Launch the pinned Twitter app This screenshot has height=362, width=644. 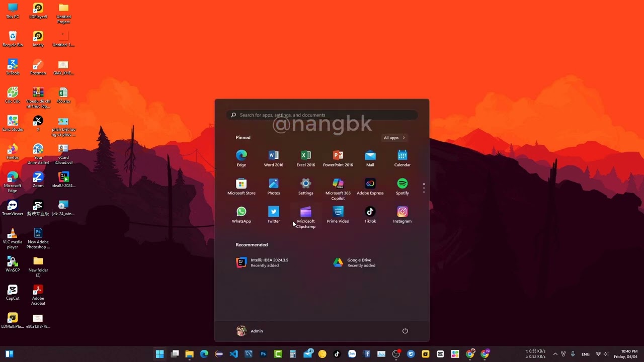tap(274, 214)
